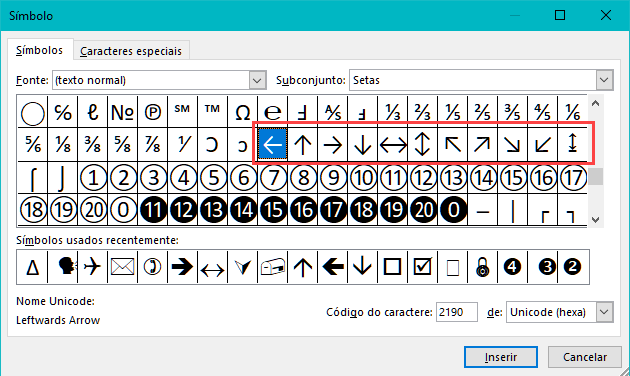Viewport: 630px width, 376px height.
Task: Click the symbol grid scroll down arrow
Action: point(595,219)
